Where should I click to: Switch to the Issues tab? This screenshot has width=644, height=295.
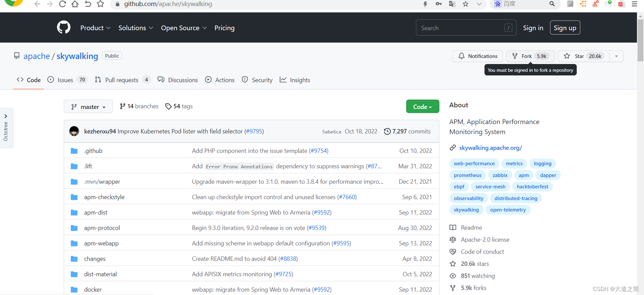click(67, 80)
